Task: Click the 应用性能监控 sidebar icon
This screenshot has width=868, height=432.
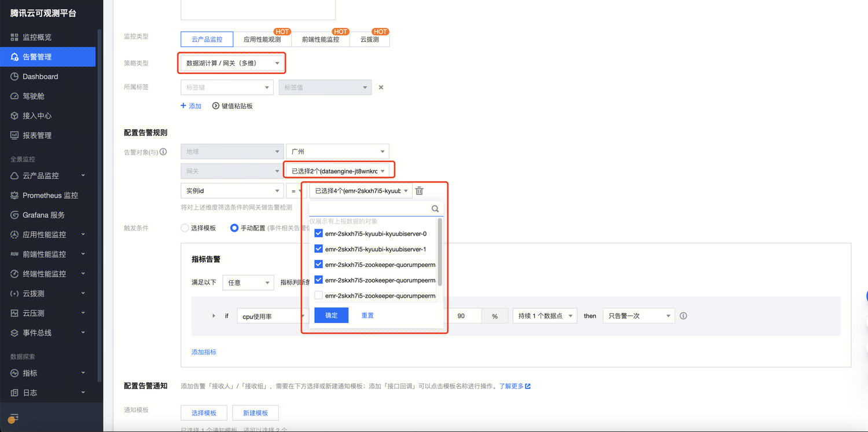Action: (14, 235)
